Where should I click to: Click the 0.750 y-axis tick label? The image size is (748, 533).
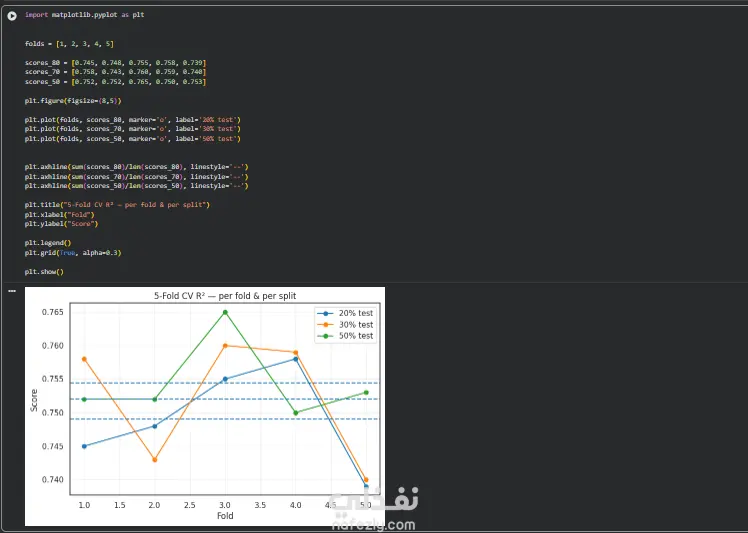53,413
